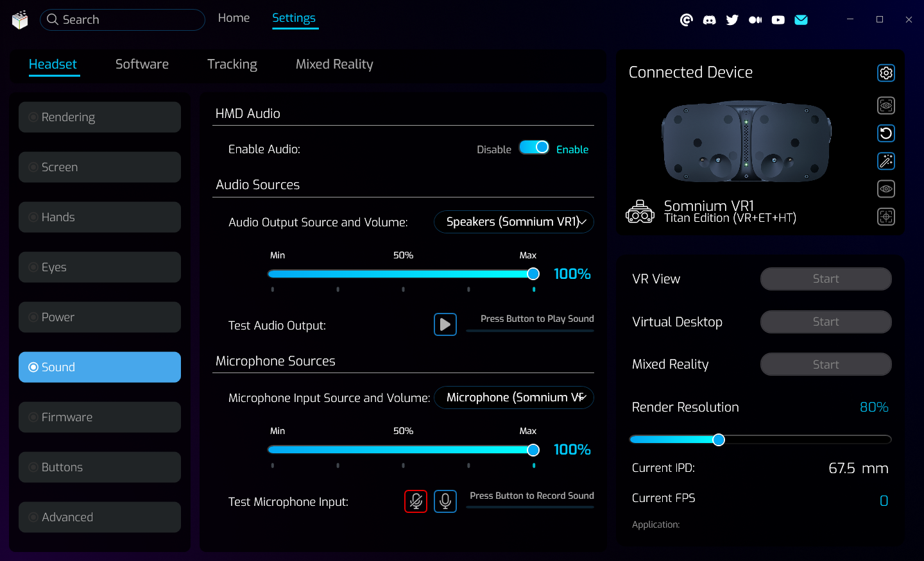Toggle the Enable Audio switch
This screenshot has width=924, height=561.
tap(534, 147)
